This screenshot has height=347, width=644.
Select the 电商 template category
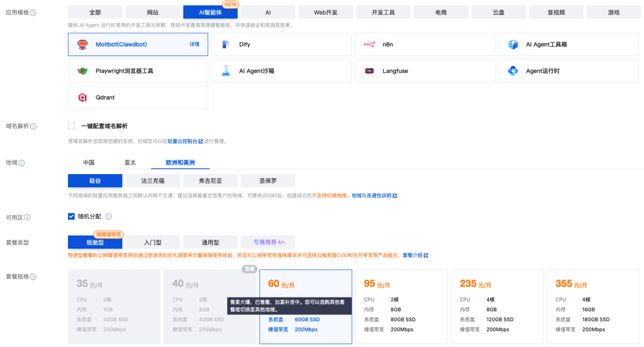tap(441, 13)
